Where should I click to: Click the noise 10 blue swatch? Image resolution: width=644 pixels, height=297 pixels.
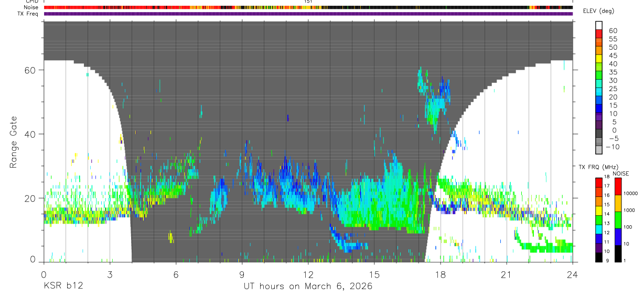(618, 237)
